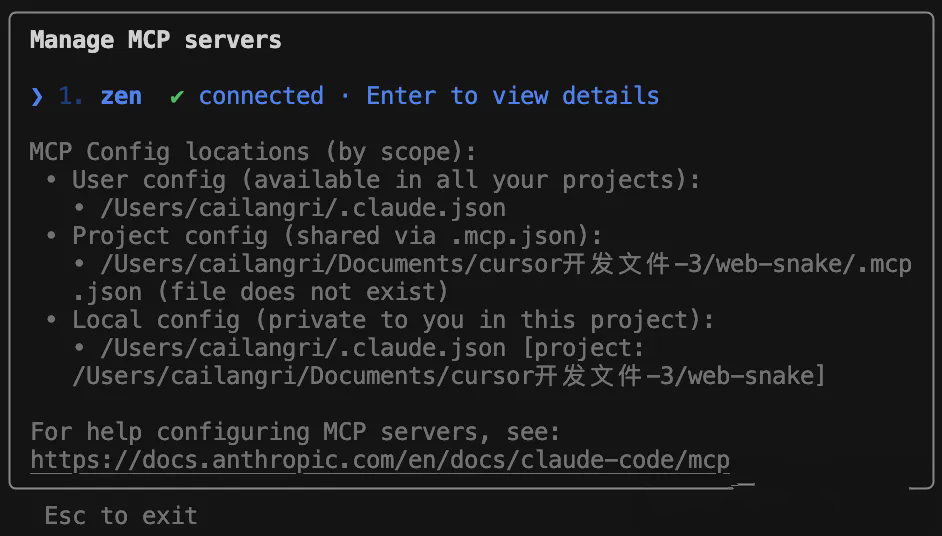Click the Esc to exit hint
This screenshot has width=942, height=536.
121,516
